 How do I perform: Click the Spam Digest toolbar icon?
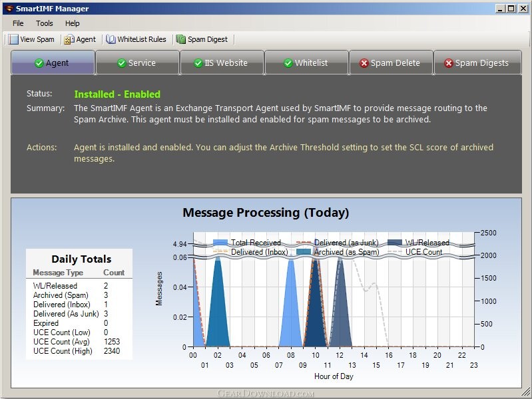tap(181, 39)
